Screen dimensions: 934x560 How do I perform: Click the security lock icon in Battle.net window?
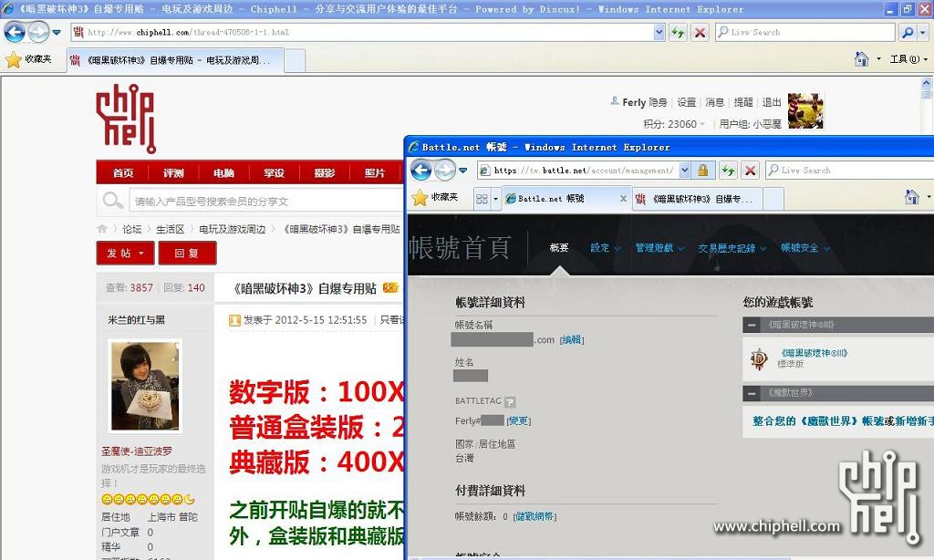[x=703, y=171]
